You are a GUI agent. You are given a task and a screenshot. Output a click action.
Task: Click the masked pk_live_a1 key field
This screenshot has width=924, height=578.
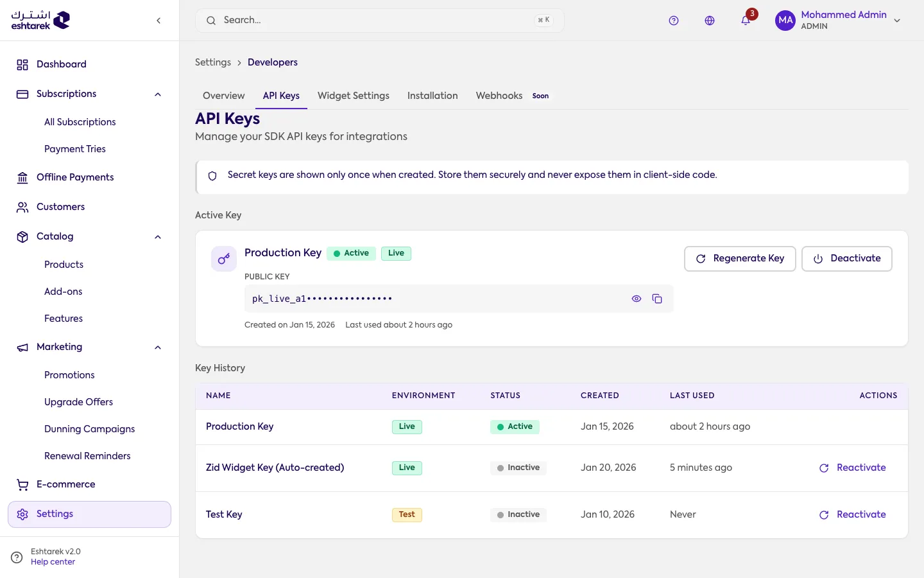tap(458, 299)
